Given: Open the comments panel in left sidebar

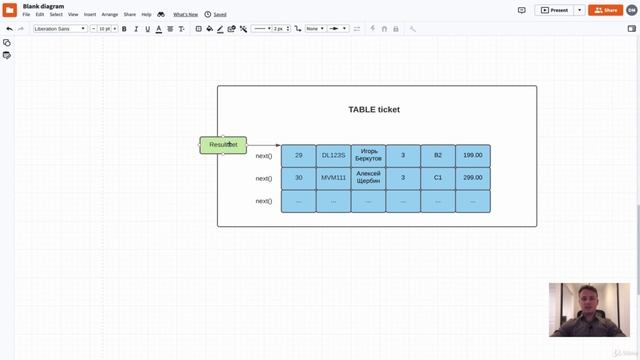Looking at the screenshot, I should pos(7,55).
